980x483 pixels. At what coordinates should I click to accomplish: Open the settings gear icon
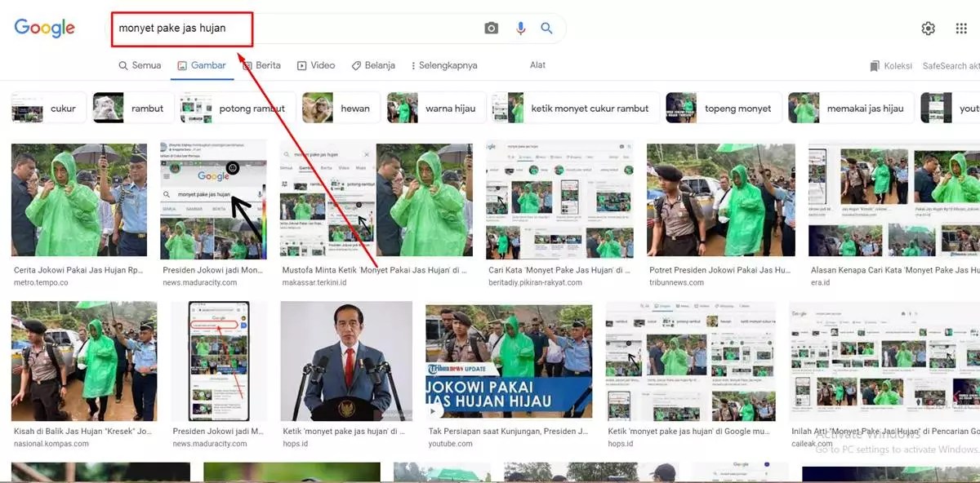click(929, 29)
